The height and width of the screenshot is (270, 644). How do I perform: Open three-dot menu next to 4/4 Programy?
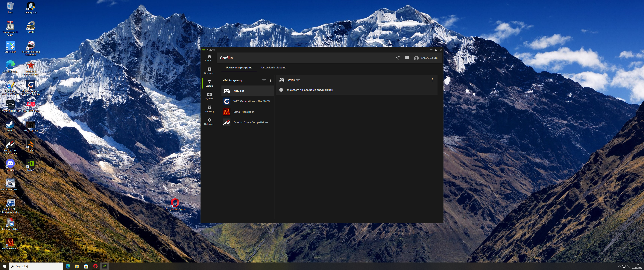(270, 80)
